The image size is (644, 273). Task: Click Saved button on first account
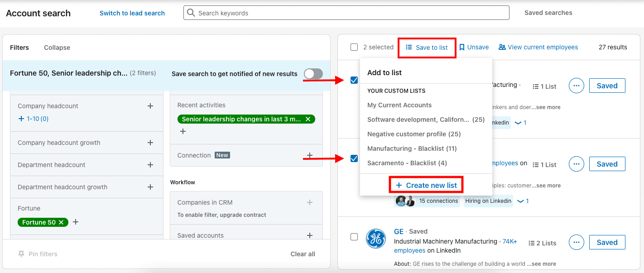[x=607, y=86]
